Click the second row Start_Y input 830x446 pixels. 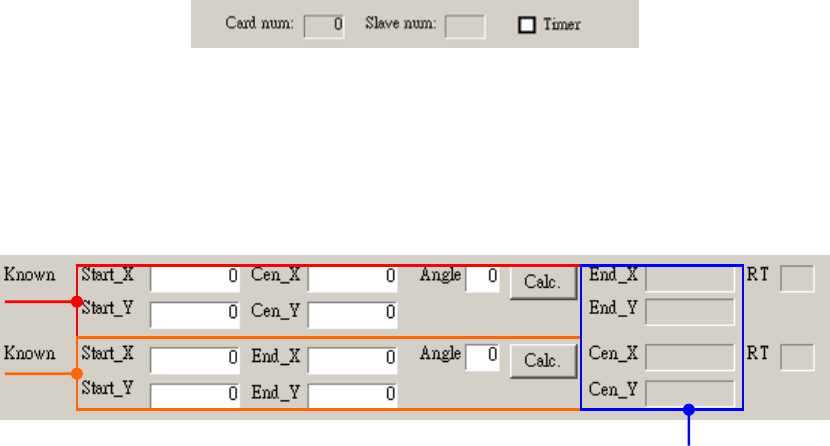tap(195, 395)
